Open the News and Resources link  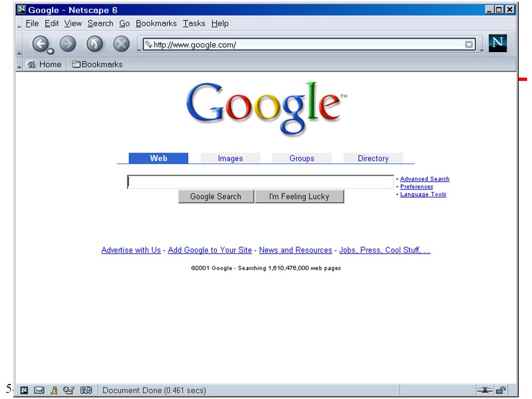[x=295, y=250]
